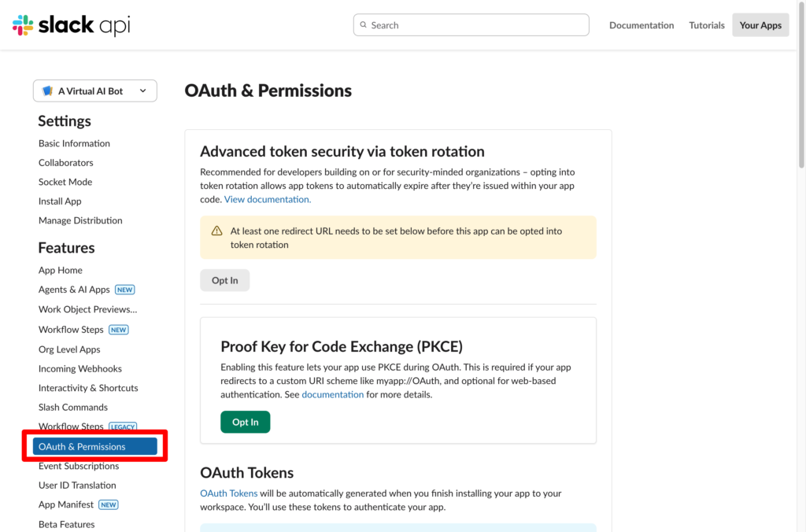Follow the OAuth Tokens link
Viewport: 806px width, 532px height.
click(228, 494)
